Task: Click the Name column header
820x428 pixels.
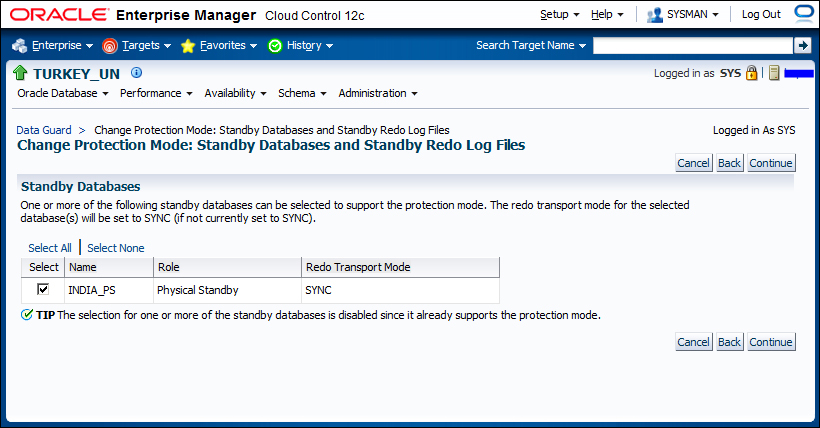Action: pyautogui.click(x=109, y=267)
